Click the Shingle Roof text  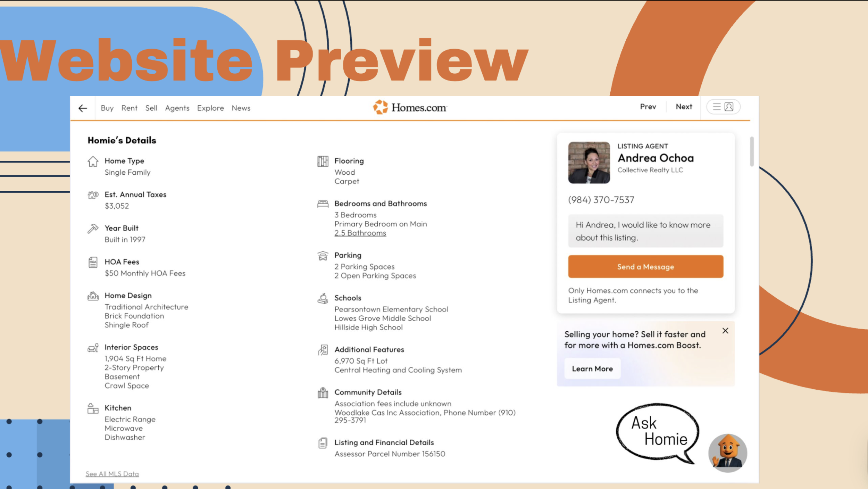[x=126, y=325]
